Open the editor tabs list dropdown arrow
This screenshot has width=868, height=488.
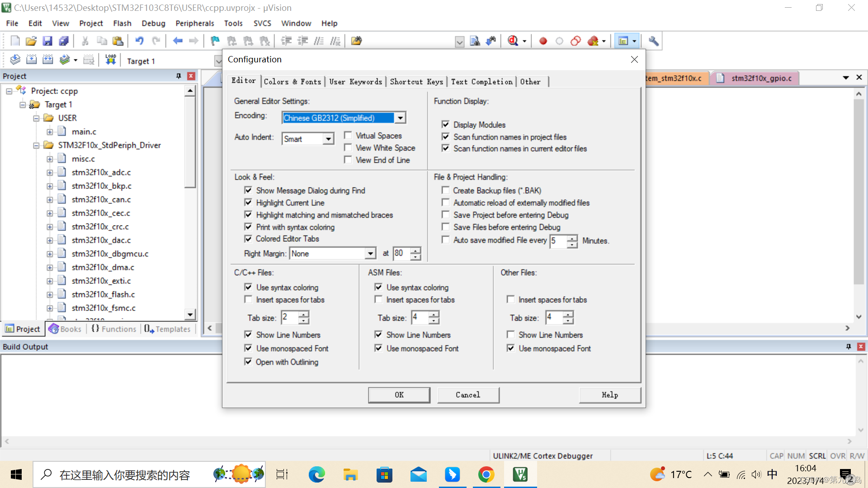tap(845, 78)
